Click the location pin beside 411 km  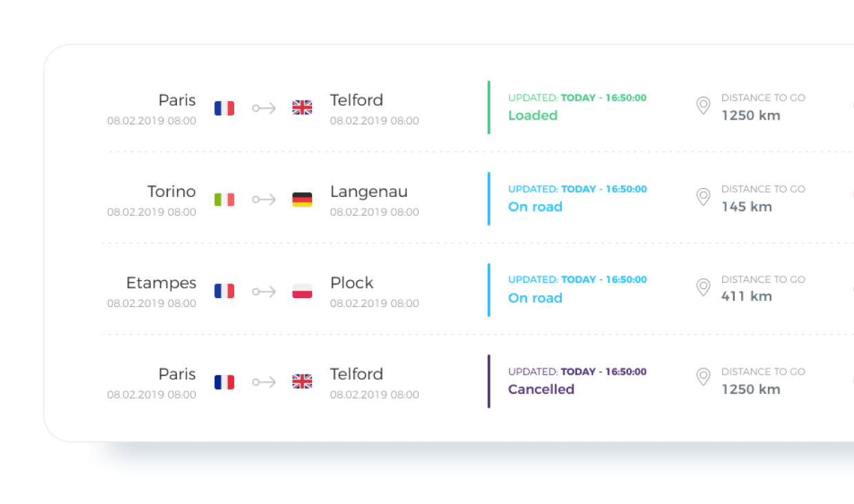pyautogui.click(x=703, y=287)
